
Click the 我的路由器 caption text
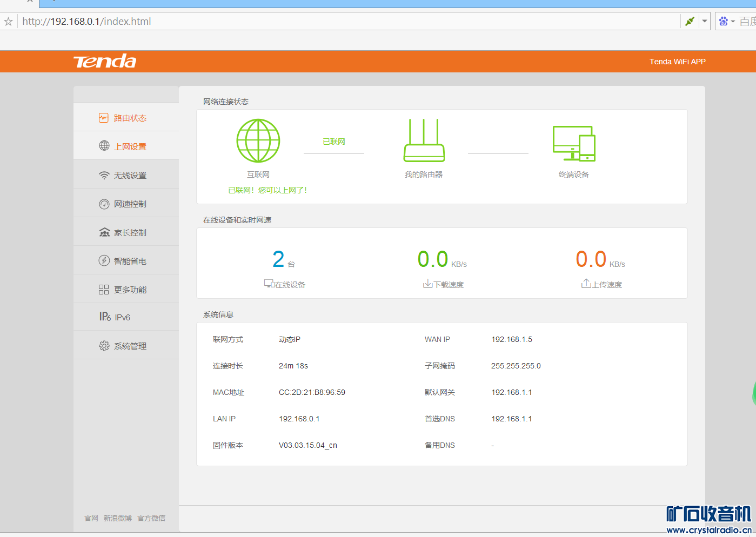424,174
